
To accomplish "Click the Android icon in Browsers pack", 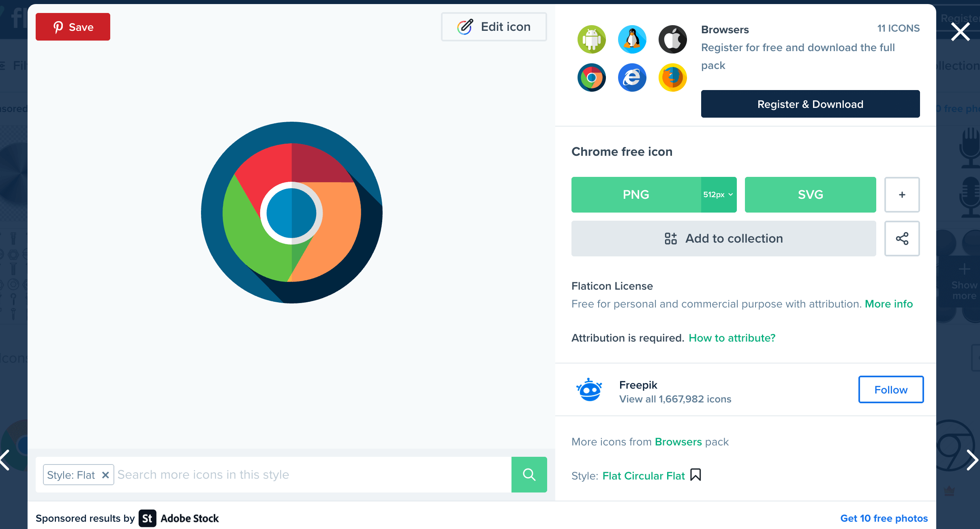I will coord(591,39).
